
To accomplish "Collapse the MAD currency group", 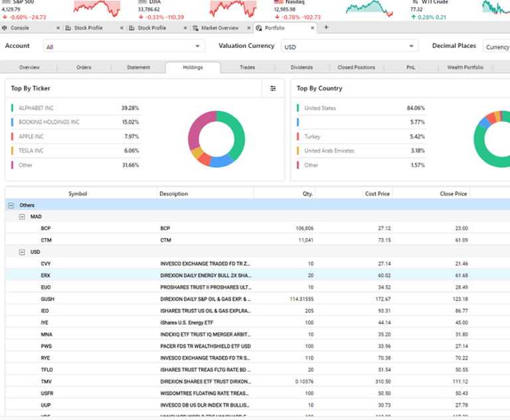I will pyautogui.click(x=22, y=217).
